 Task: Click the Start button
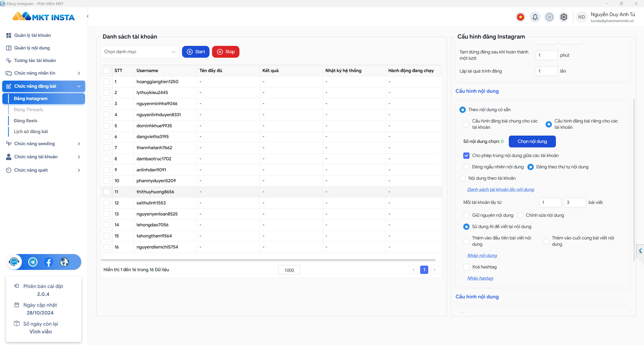tap(196, 52)
